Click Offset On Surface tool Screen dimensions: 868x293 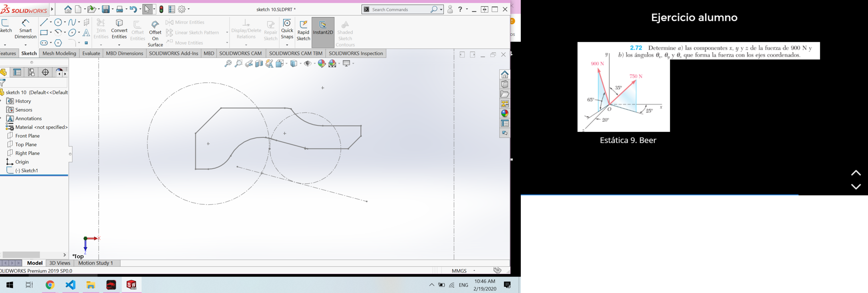click(x=155, y=33)
